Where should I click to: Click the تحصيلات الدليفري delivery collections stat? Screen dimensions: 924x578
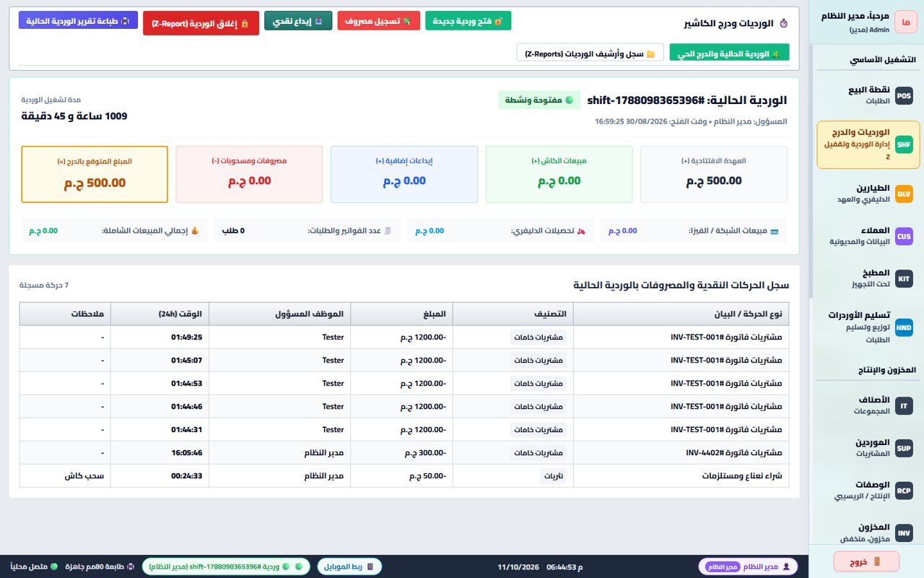tap(500, 230)
